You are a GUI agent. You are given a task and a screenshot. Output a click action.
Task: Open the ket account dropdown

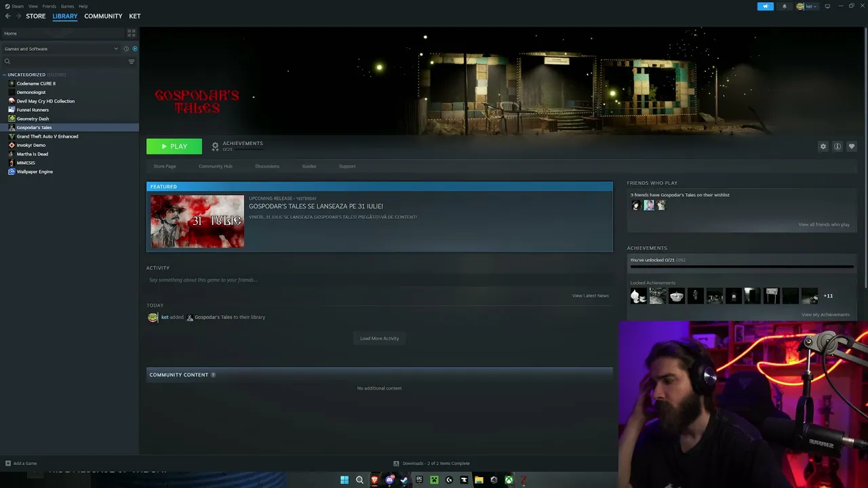(x=807, y=6)
